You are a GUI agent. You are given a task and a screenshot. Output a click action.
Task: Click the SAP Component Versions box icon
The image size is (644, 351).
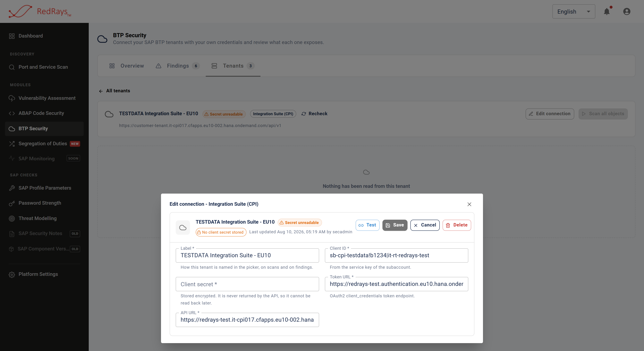11,249
